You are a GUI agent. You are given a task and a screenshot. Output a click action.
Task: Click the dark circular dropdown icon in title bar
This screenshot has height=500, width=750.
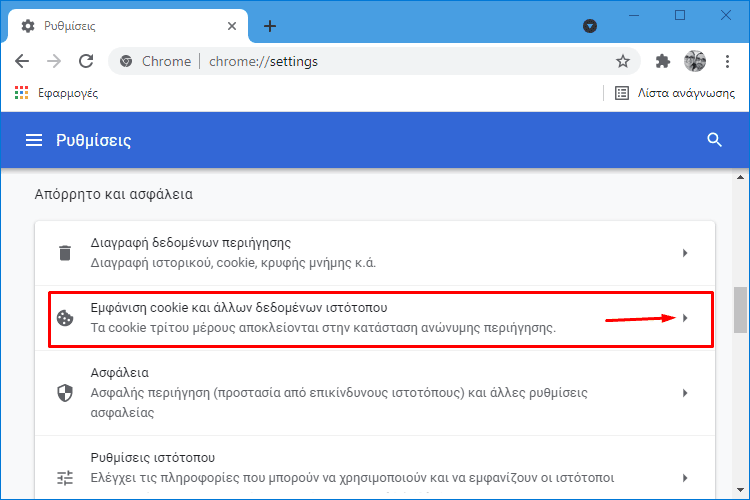[x=590, y=26]
